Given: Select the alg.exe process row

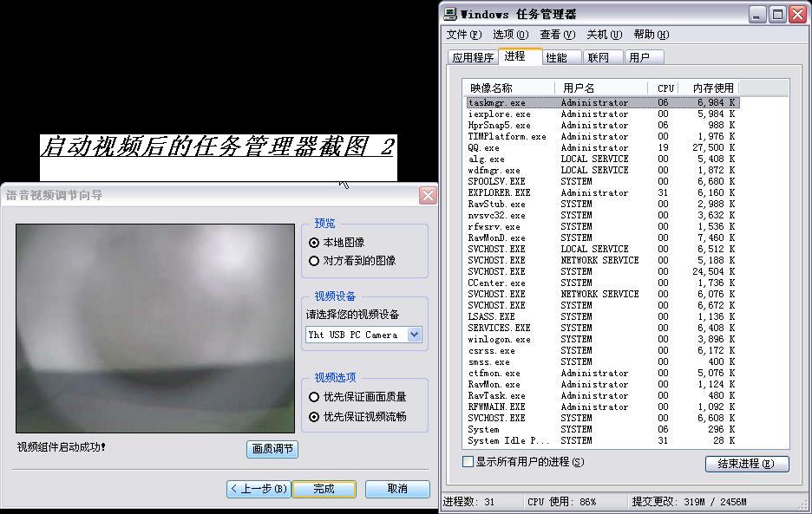Looking at the screenshot, I should pyautogui.click(x=602, y=159).
